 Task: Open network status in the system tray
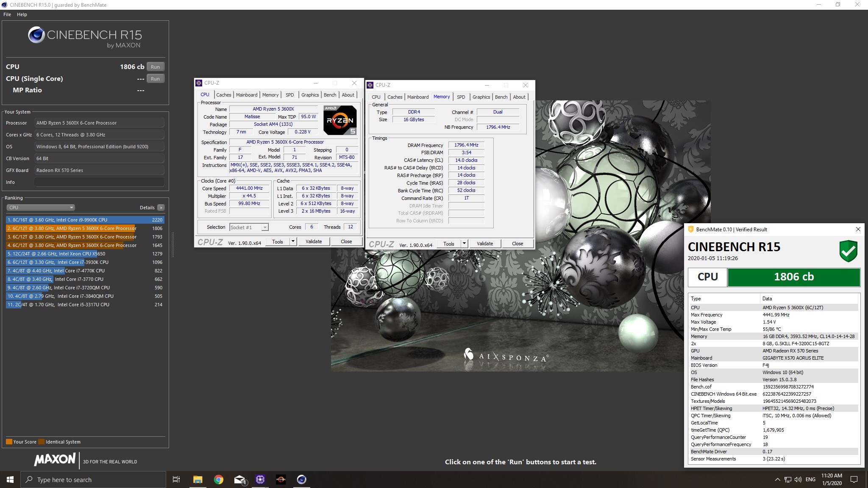coord(787,480)
